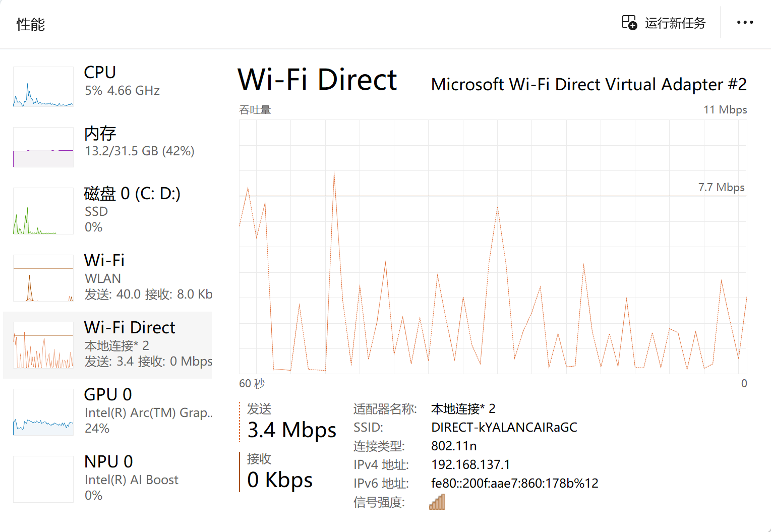771x532 pixels.
Task: Open the 磁盘 0 (C: D:) disk entry
Action: click(107, 210)
